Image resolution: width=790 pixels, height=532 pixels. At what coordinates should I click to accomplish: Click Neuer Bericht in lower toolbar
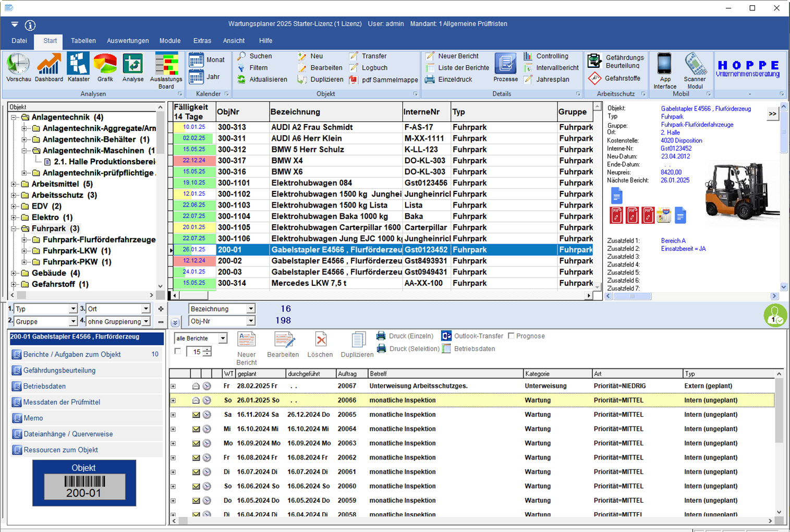(x=246, y=348)
